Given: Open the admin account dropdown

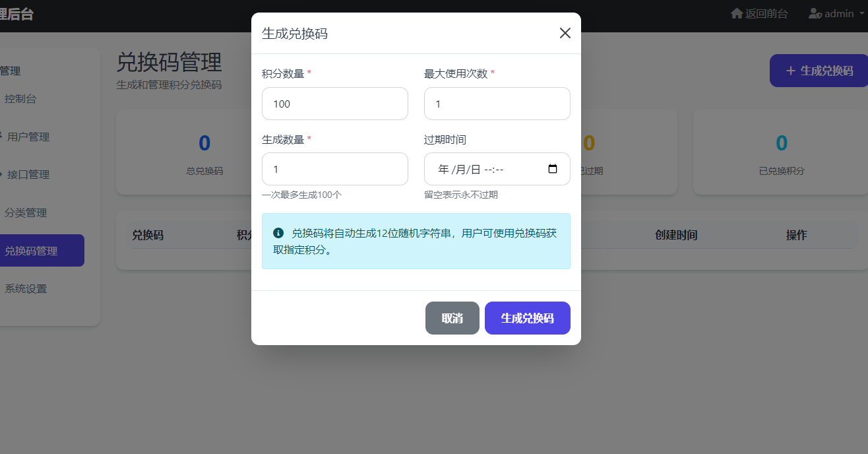Looking at the screenshot, I should coord(834,13).
